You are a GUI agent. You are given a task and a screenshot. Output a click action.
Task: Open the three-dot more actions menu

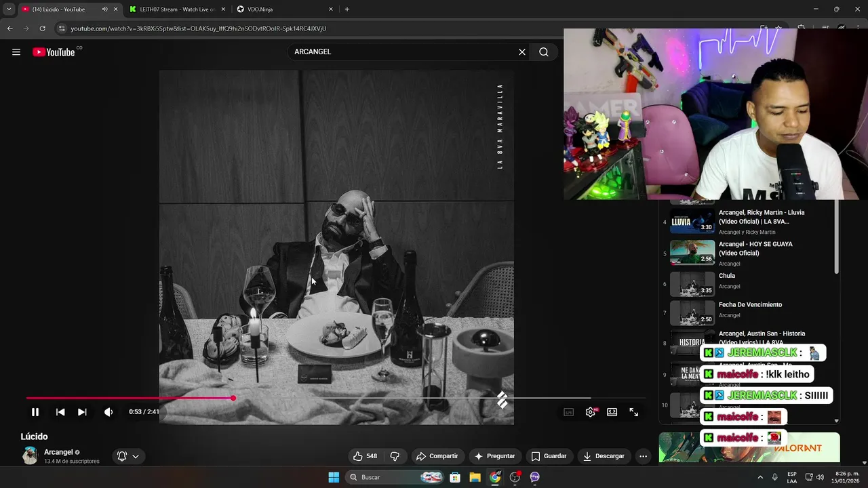coord(644,456)
